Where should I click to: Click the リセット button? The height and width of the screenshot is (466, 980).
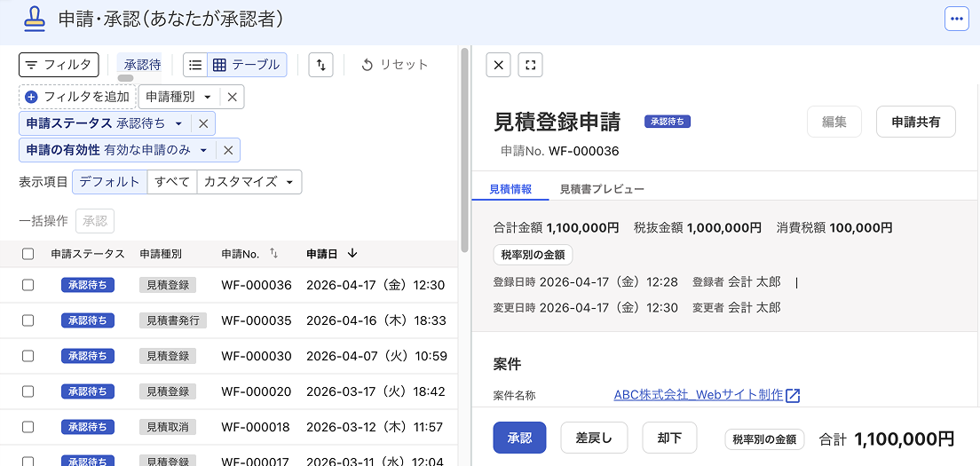(x=395, y=64)
